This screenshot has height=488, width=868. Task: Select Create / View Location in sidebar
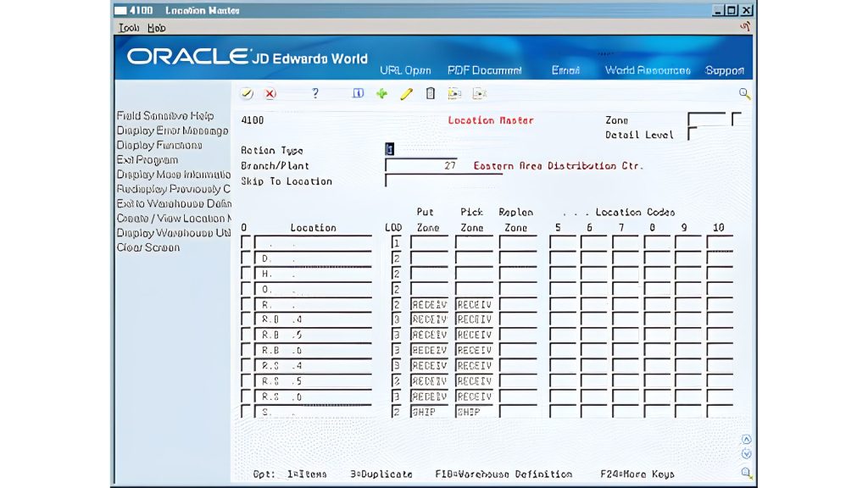pyautogui.click(x=173, y=218)
